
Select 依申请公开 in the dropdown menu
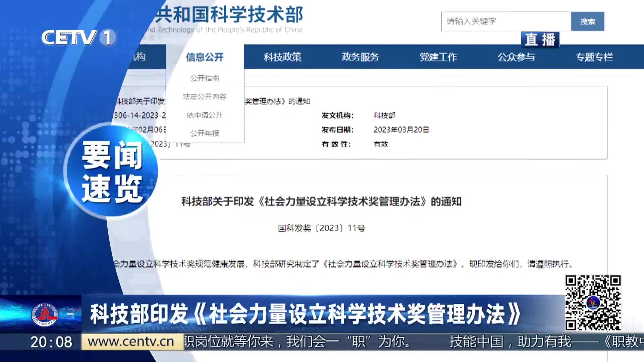tap(205, 115)
